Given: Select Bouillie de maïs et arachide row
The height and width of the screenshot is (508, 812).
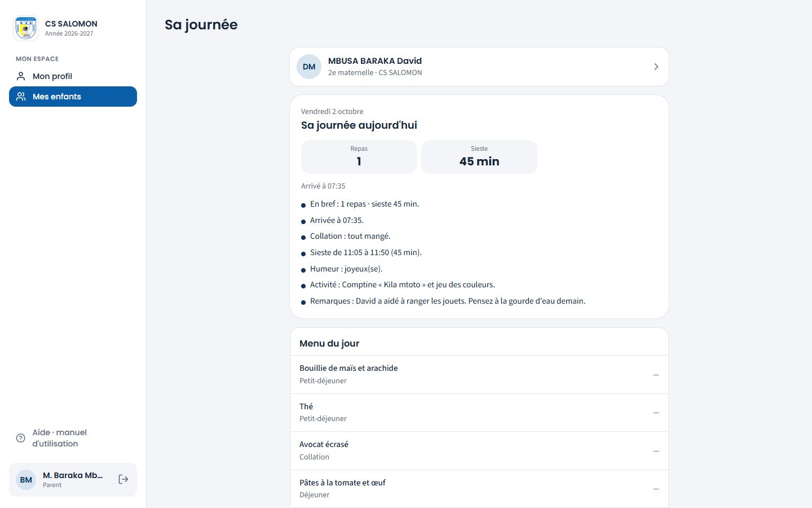Looking at the screenshot, I should 479,374.
